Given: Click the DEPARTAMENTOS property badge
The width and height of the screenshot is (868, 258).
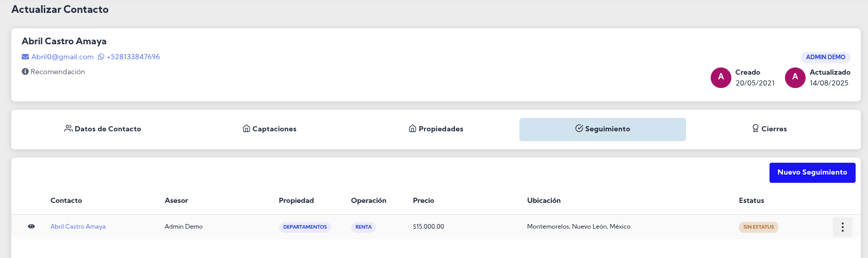Looking at the screenshot, I should [305, 227].
